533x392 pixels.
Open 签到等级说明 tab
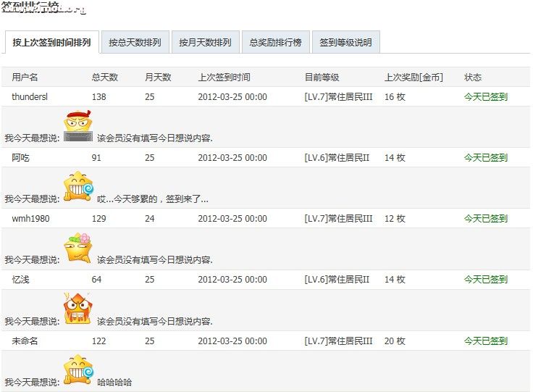[x=345, y=43]
